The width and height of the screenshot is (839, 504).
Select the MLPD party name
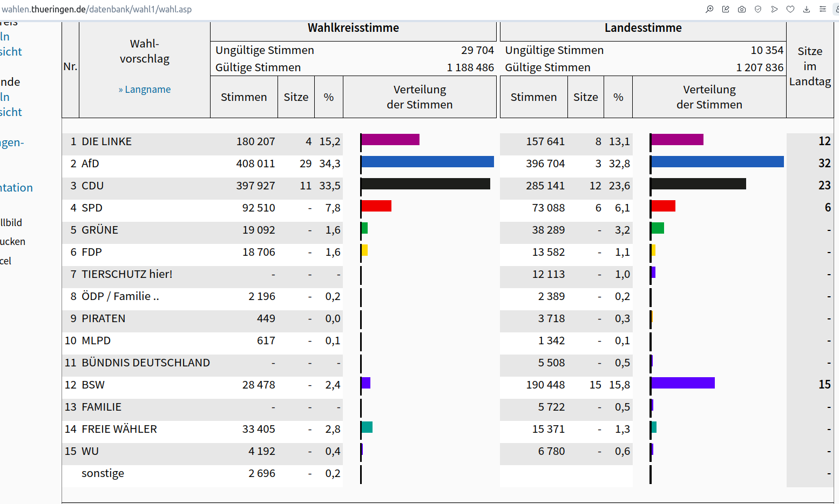point(96,340)
